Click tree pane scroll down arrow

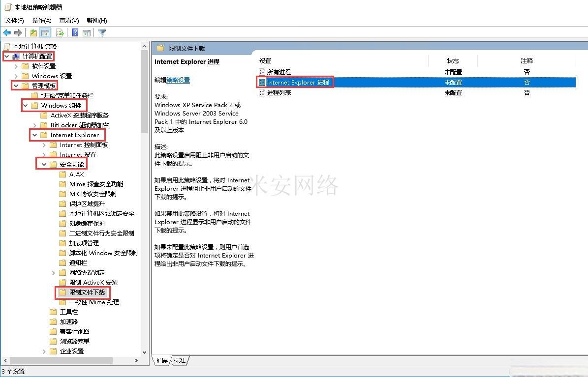coord(144,352)
